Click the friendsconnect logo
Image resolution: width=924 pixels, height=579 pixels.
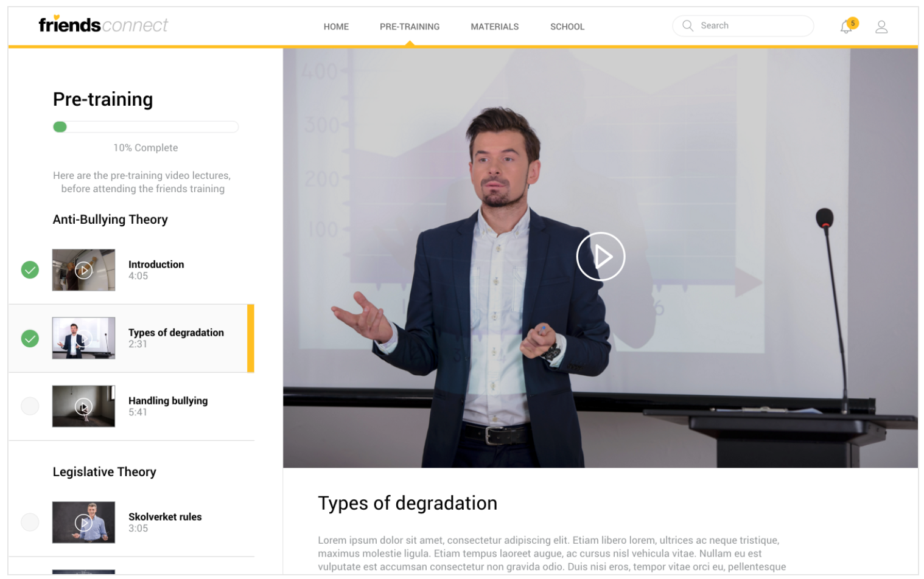pos(103,24)
